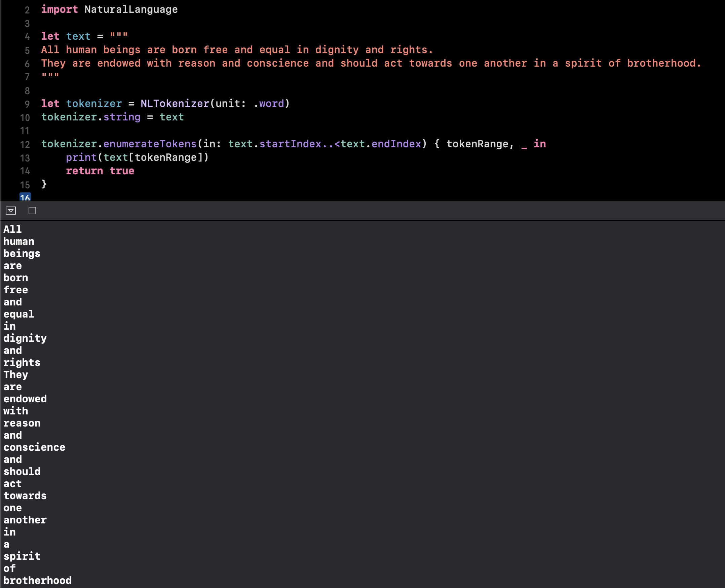Click the closing brace on line 15
Viewport: 725px width, 588px height.
44,184
